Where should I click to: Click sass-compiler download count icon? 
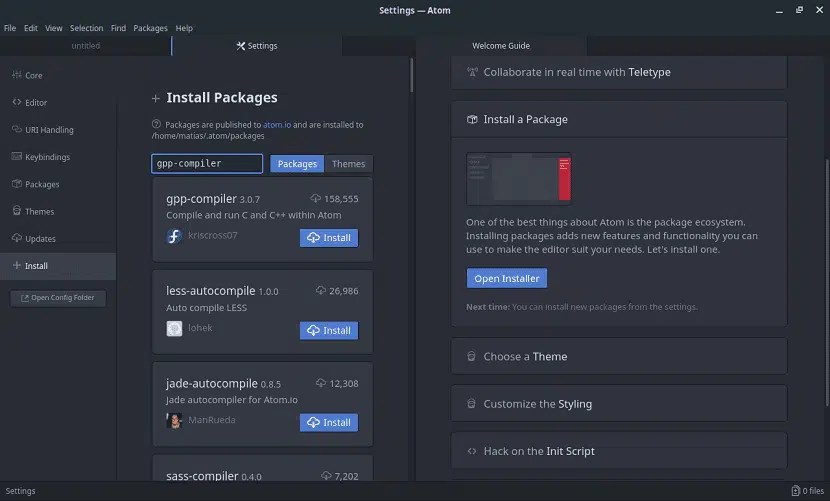326,476
